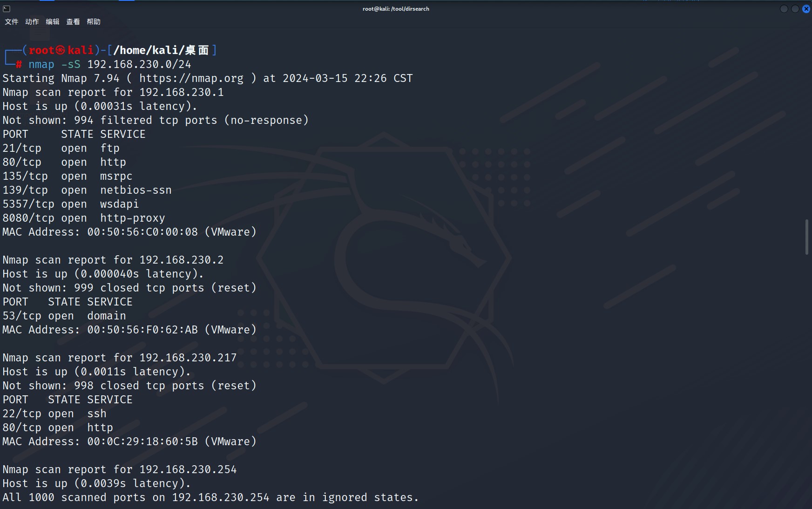The image size is (812, 509).
Task: Click 'Nmap scan report for 192.168.230.2' line
Action: pos(113,260)
